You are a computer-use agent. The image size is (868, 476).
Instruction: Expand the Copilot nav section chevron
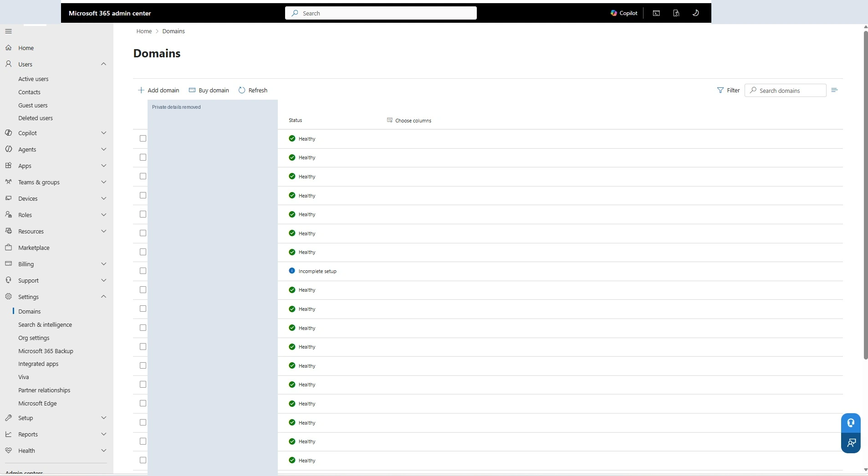click(104, 133)
